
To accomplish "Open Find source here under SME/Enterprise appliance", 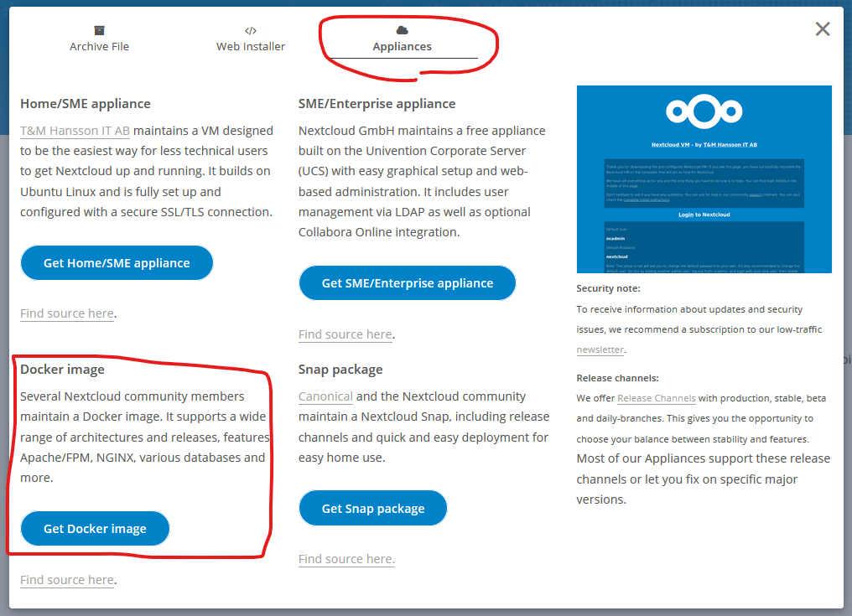I will click(345, 334).
